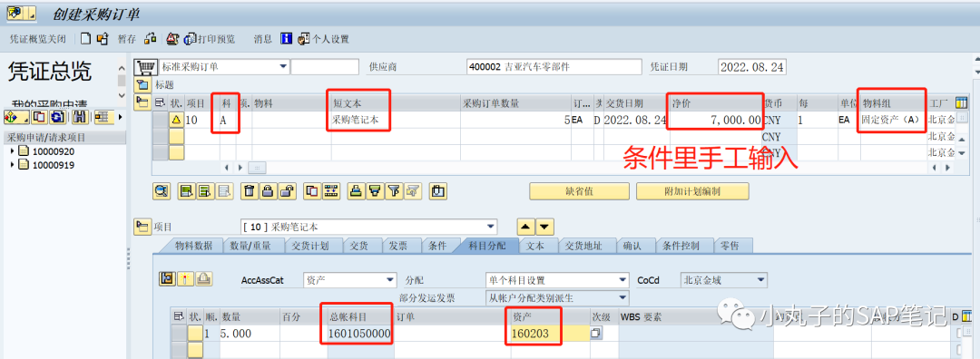Expand the 标题 header section icon

142,85
